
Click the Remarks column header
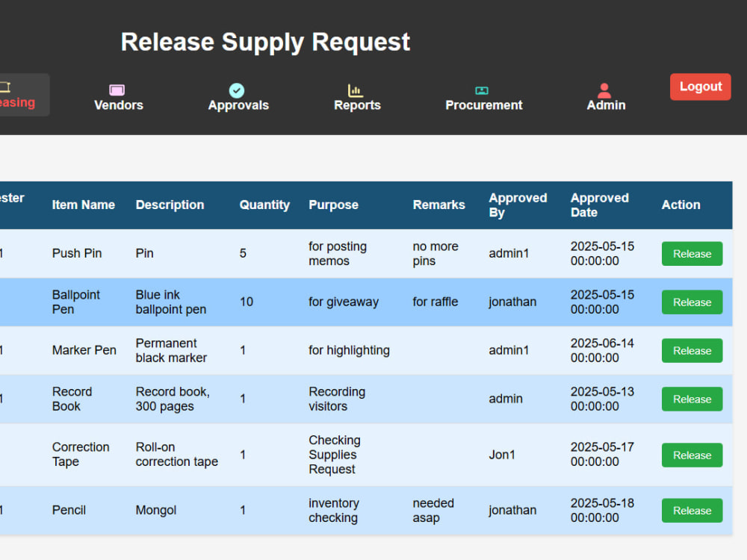click(x=438, y=205)
